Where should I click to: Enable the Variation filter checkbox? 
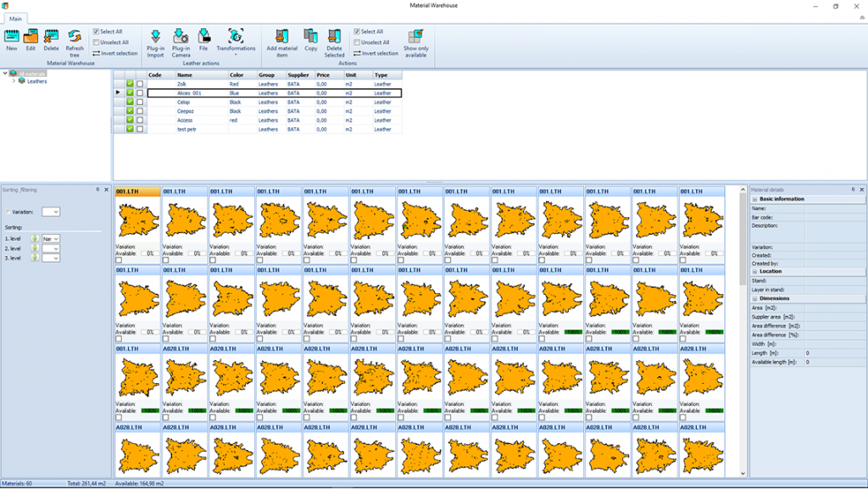9,212
